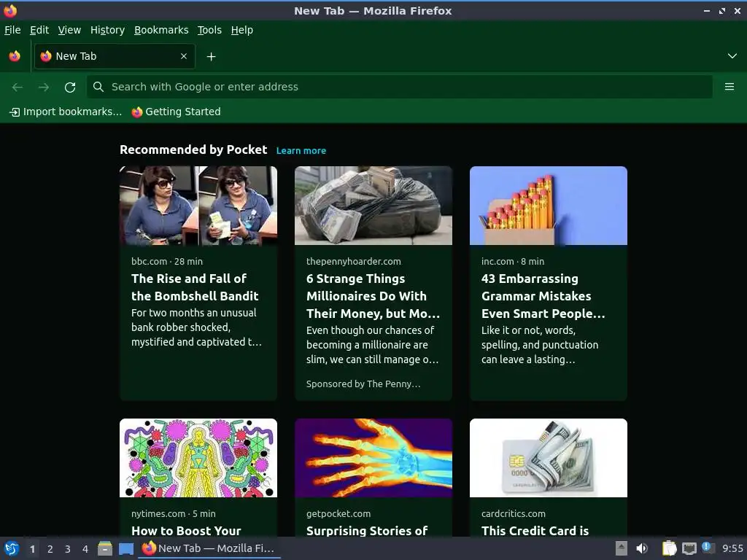Image resolution: width=747 pixels, height=560 pixels.
Task: Open 6 Strange Things Millionaires Do headline
Action: point(373,296)
